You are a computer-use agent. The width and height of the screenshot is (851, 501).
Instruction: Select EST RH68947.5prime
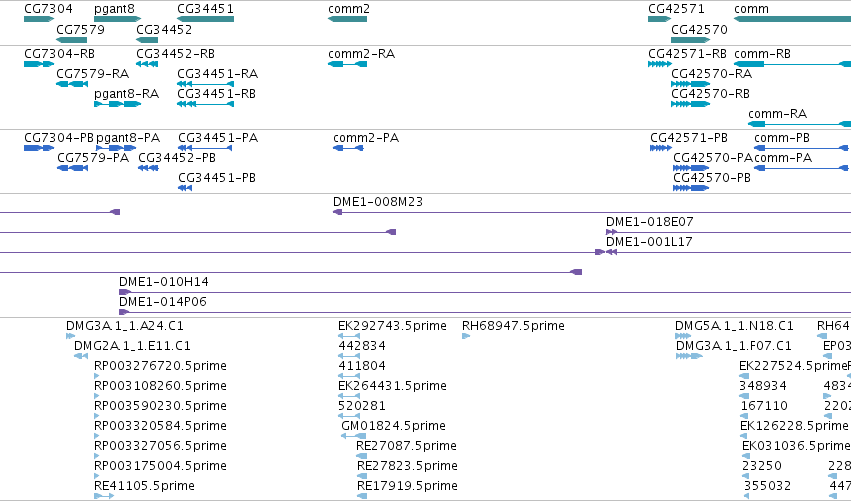coord(466,336)
